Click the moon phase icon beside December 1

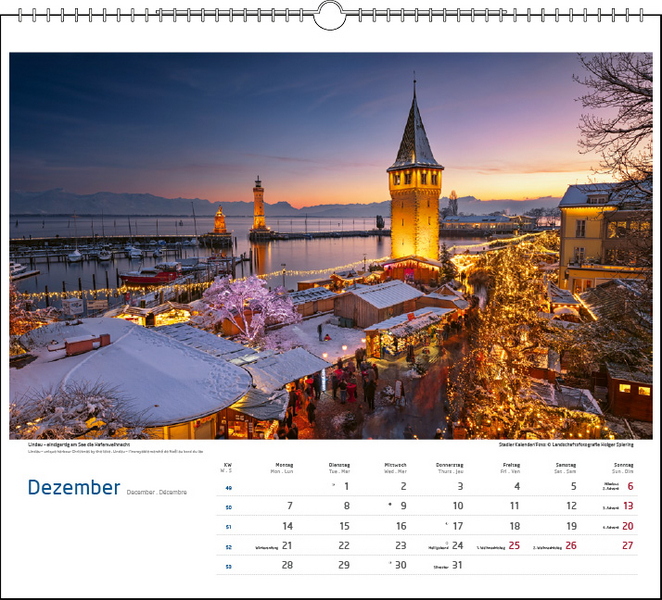tap(333, 486)
